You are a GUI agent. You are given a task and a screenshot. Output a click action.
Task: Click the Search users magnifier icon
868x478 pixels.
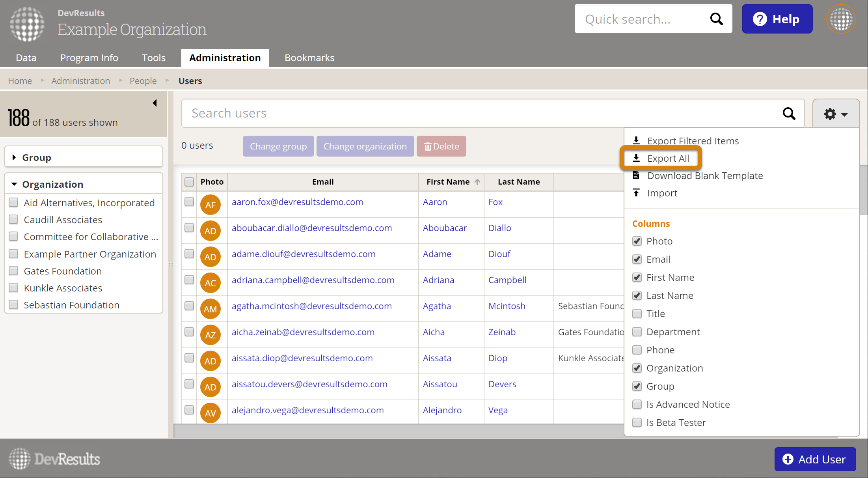(789, 114)
